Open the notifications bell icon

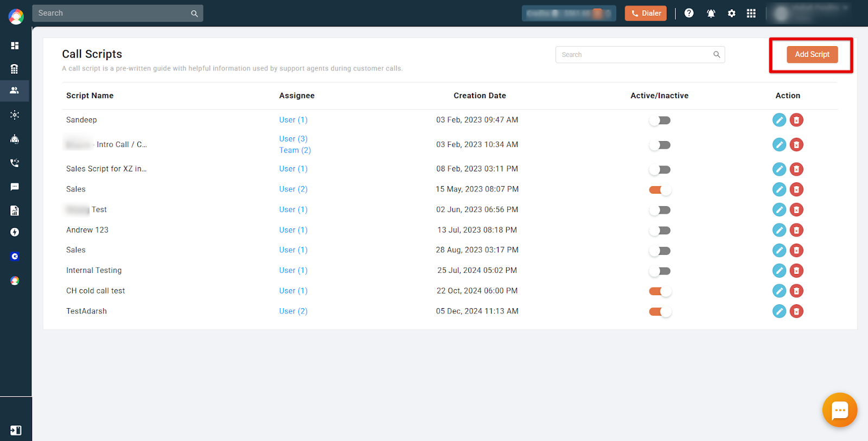(711, 14)
